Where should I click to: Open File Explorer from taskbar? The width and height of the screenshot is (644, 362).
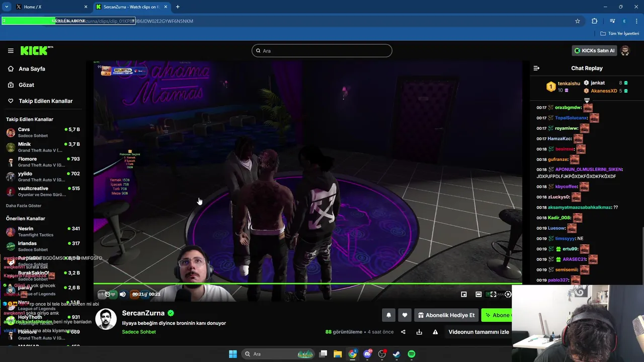point(338,354)
